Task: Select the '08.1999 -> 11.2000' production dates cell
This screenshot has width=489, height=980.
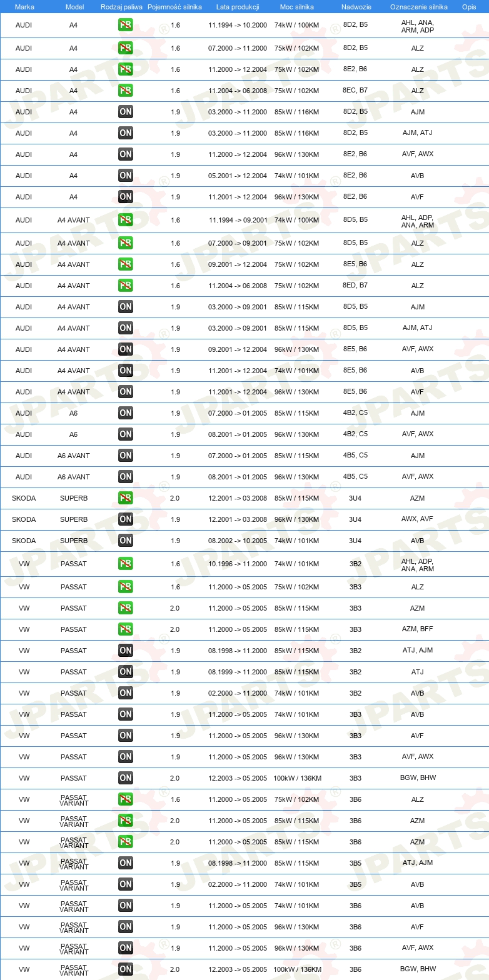Action: tap(238, 672)
